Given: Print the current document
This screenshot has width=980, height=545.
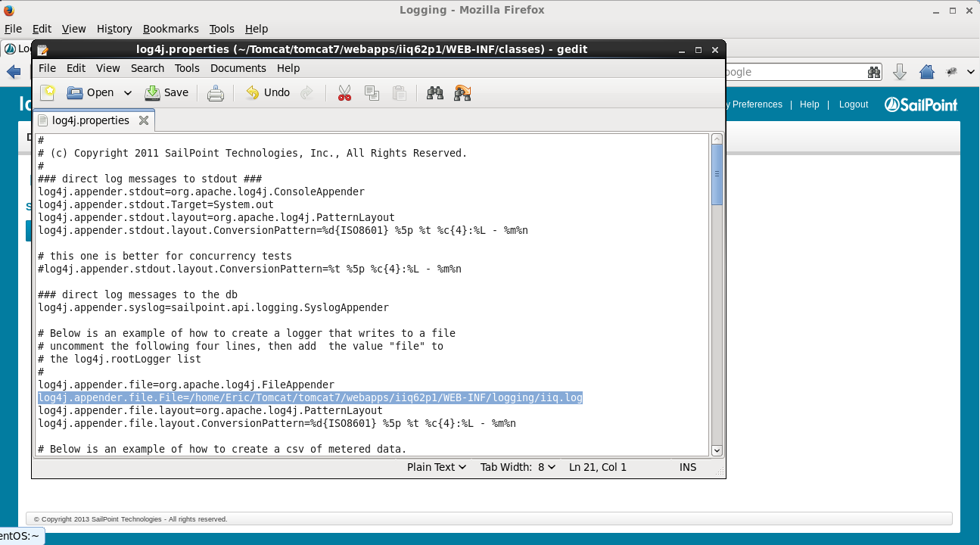Looking at the screenshot, I should 215,92.
